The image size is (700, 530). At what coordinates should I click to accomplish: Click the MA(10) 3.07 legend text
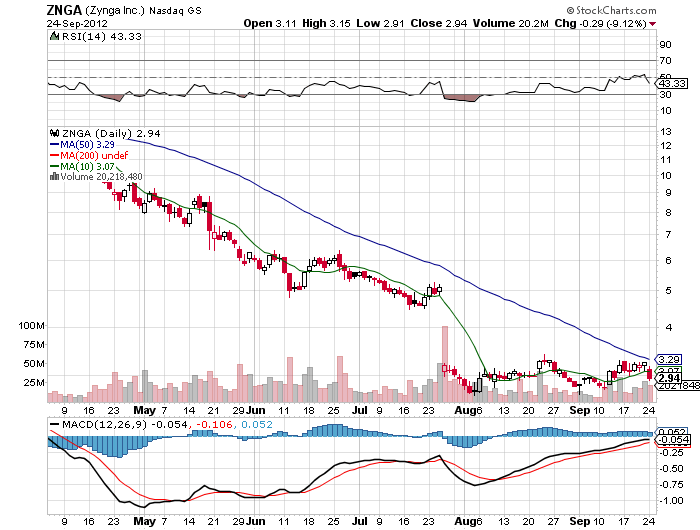[88, 167]
